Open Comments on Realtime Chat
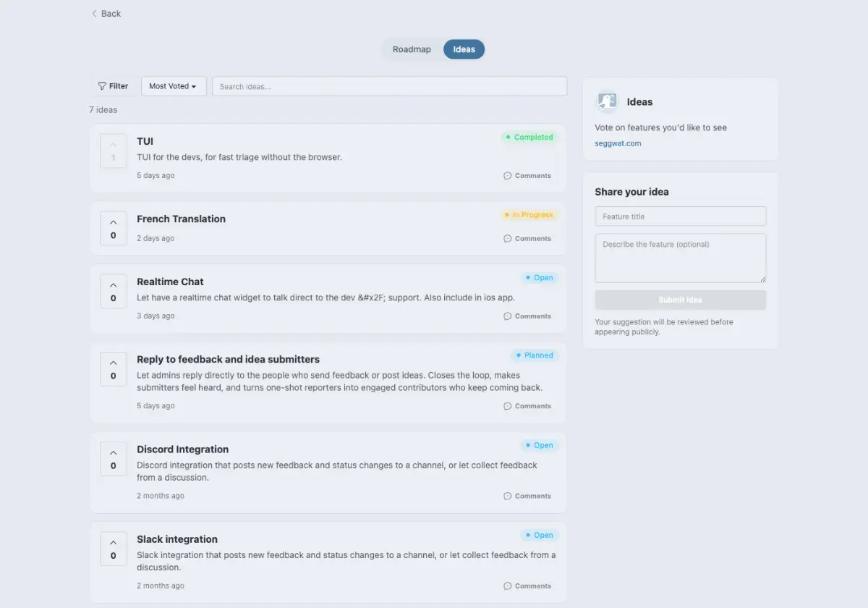868x608 pixels. coord(527,316)
